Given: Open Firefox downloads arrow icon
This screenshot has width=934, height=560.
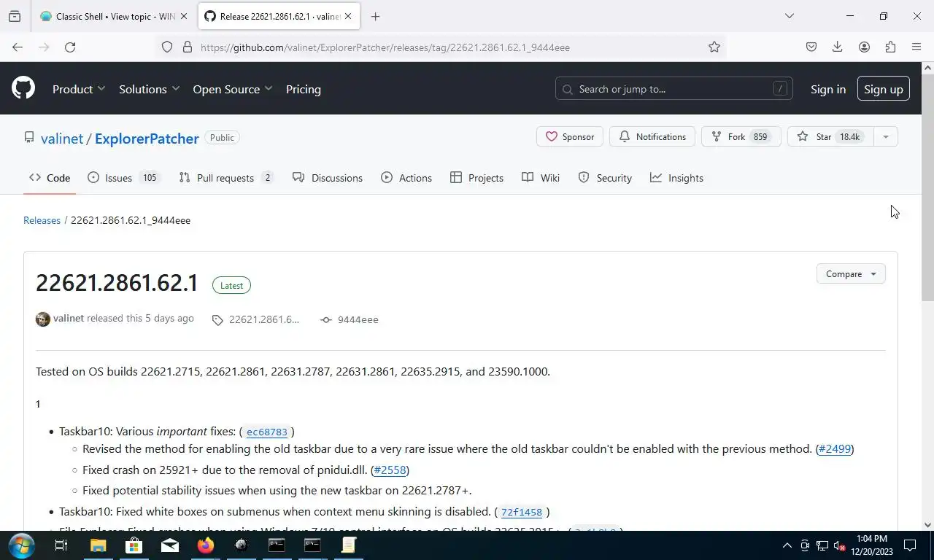Looking at the screenshot, I should [838, 47].
